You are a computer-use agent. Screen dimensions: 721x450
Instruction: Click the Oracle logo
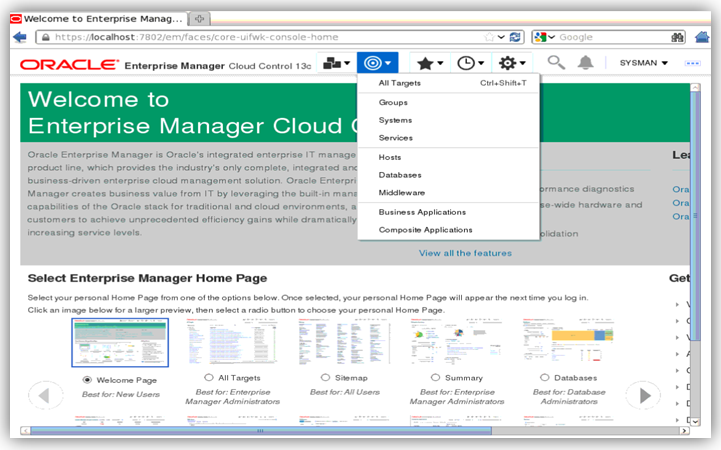click(69, 65)
